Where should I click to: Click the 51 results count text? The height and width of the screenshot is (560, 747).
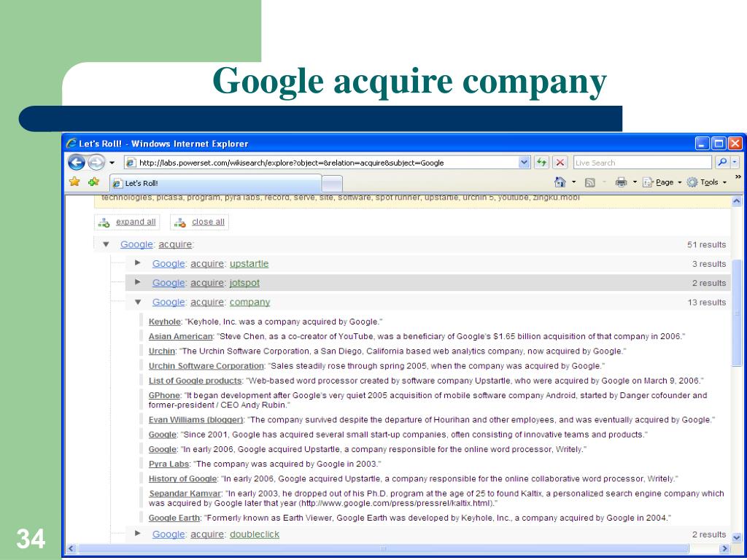(706, 245)
